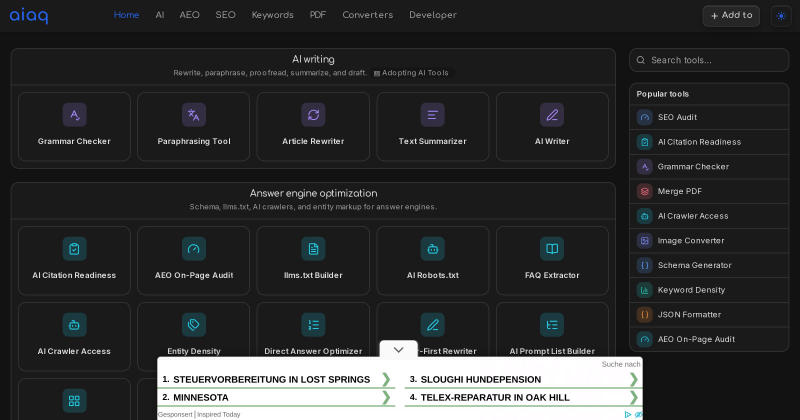Image resolution: width=800 pixels, height=420 pixels.
Task: Open AI Citation Readiness card icon
Action: tap(74, 249)
